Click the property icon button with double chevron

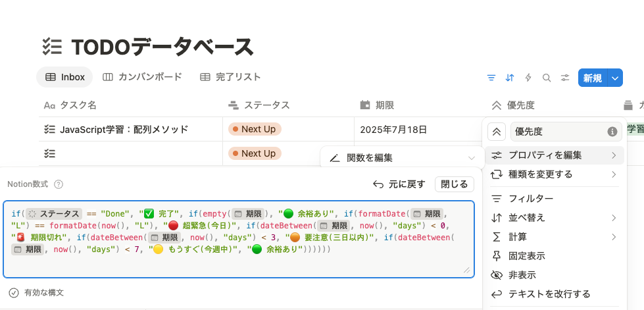(x=496, y=132)
